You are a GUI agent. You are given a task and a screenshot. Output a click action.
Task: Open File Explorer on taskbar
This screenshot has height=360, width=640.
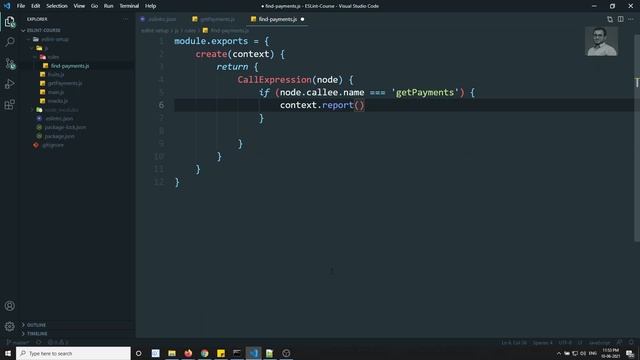(172, 353)
